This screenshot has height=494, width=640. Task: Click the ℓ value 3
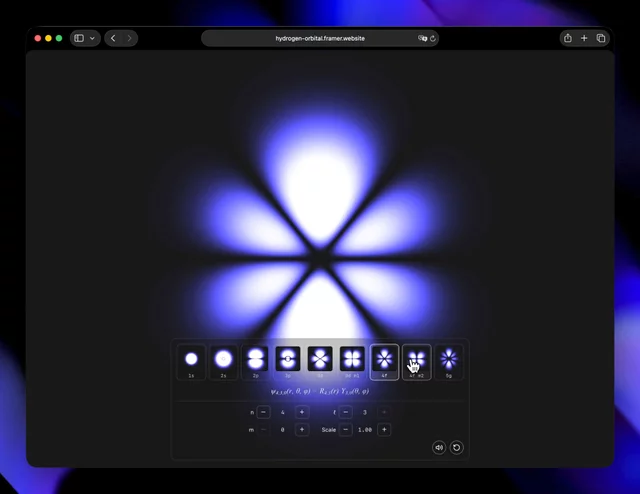365,412
